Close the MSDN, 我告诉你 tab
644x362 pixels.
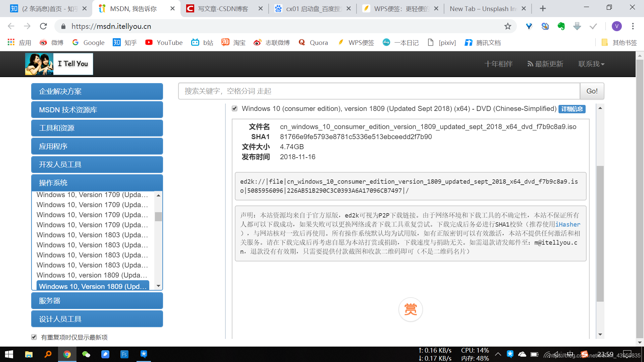tap(172, 8)
